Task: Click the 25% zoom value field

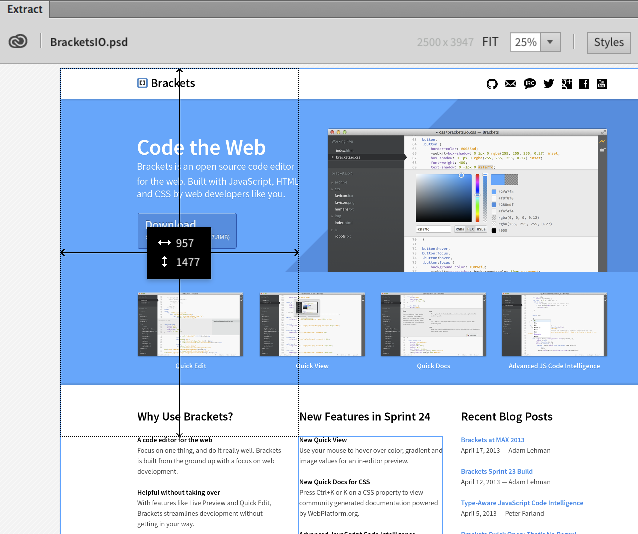Action: 525,42
